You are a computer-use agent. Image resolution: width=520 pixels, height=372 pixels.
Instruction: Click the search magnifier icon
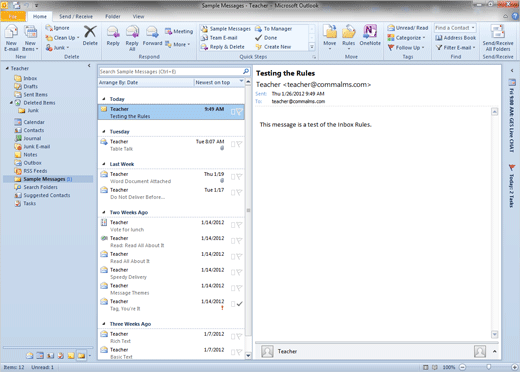pyautogui.click(x=246, y=71)
